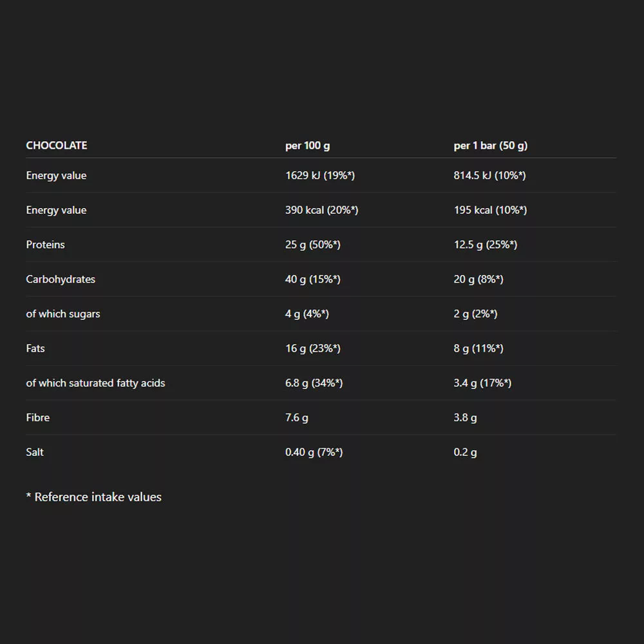The image size is (644, 644).
Task: Click the CHOCOLATE table header
Action: pos(57,146)
